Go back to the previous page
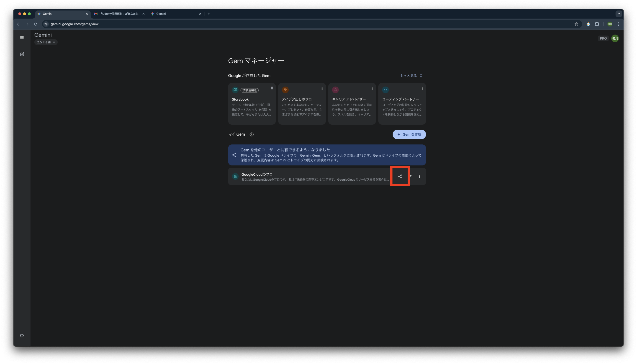This screenshot has height=364, width=637. 18,24
